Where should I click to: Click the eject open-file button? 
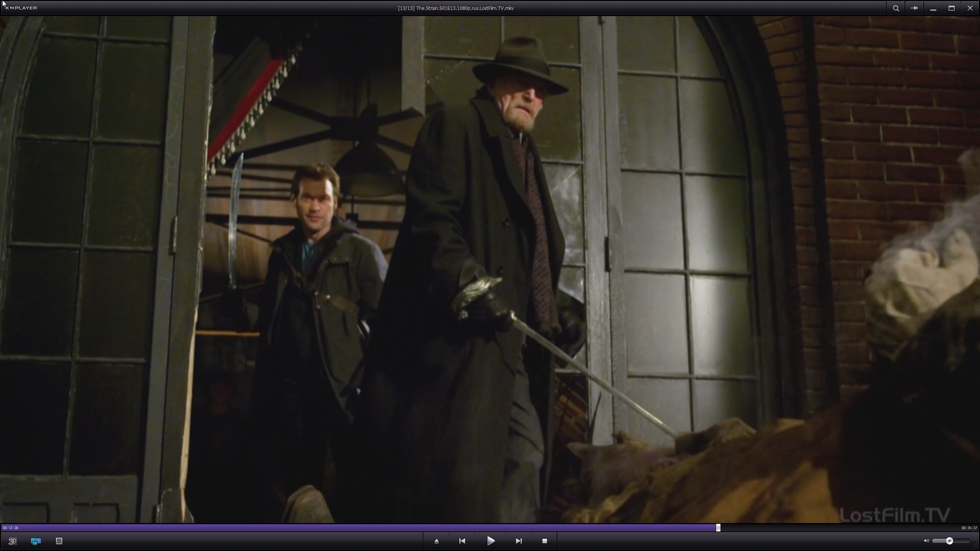(x=436, y=541)
